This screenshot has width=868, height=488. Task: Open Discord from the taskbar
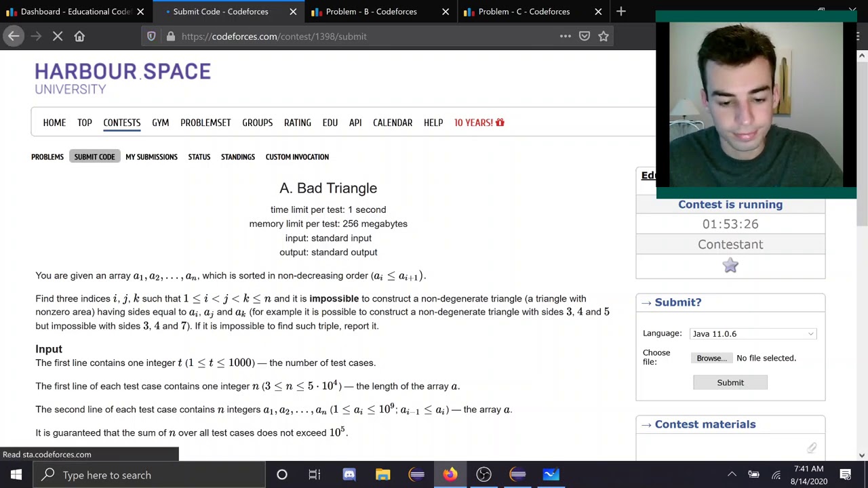click(x=349, y=474)
